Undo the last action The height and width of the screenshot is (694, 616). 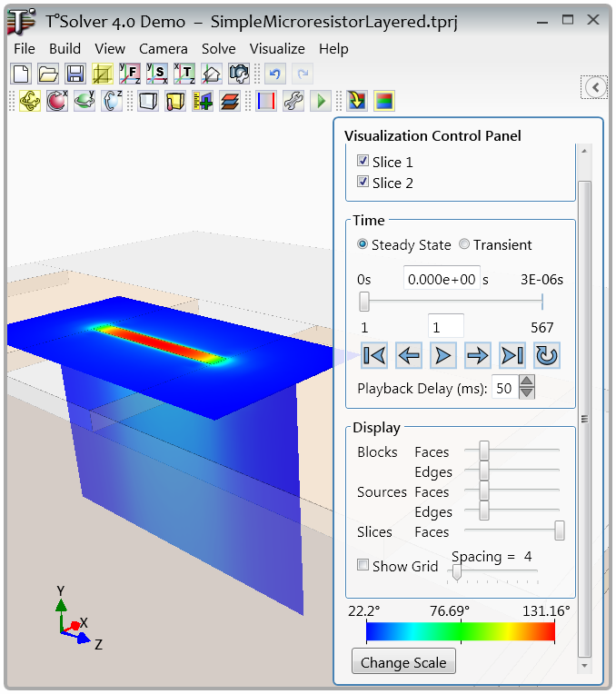pos(275,74)
